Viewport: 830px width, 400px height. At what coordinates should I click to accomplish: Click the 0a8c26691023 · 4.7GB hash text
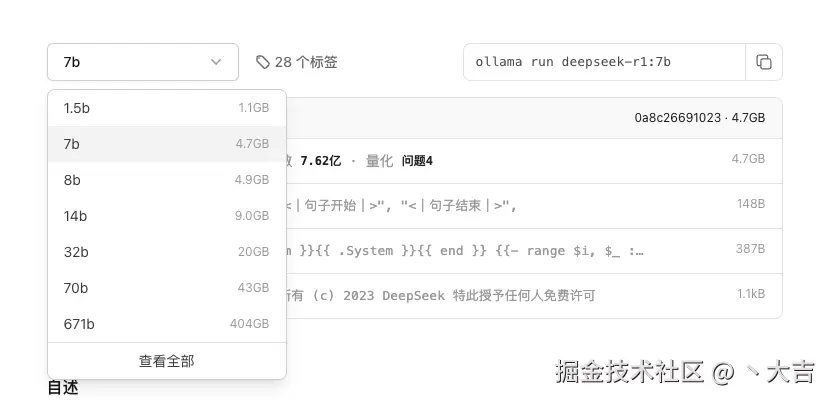click(700, 117)
